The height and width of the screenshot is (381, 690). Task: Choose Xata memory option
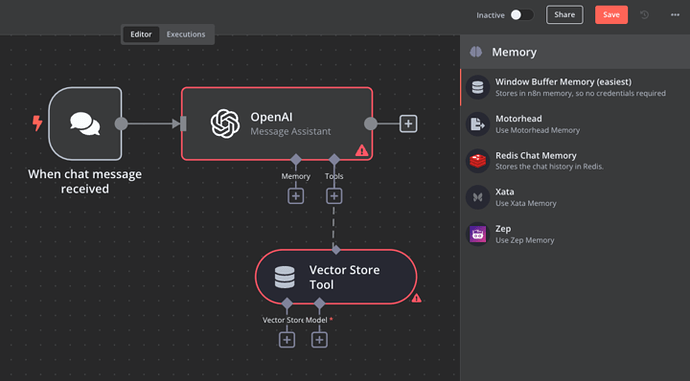576,197
